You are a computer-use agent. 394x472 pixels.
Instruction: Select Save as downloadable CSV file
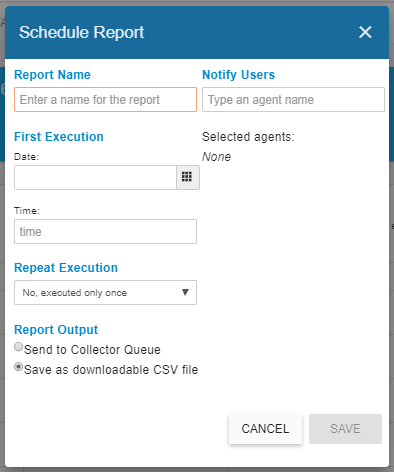click(19, 367)
